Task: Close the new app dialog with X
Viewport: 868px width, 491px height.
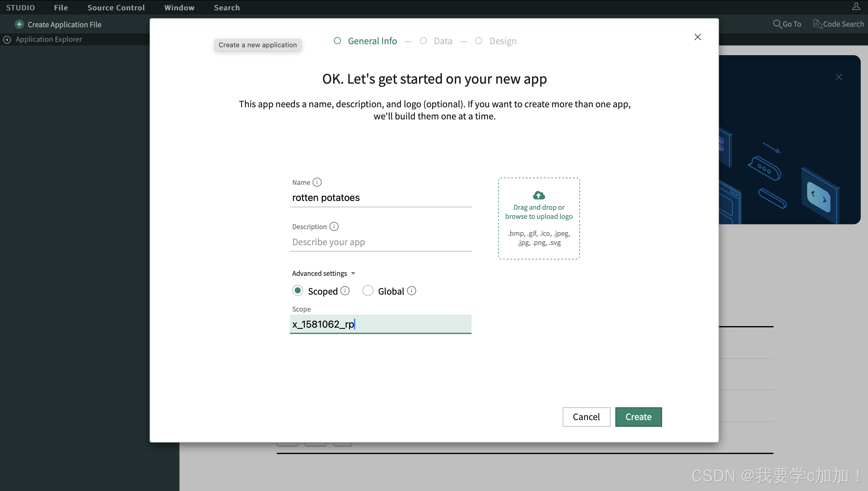Action: (x=697, y=37)
